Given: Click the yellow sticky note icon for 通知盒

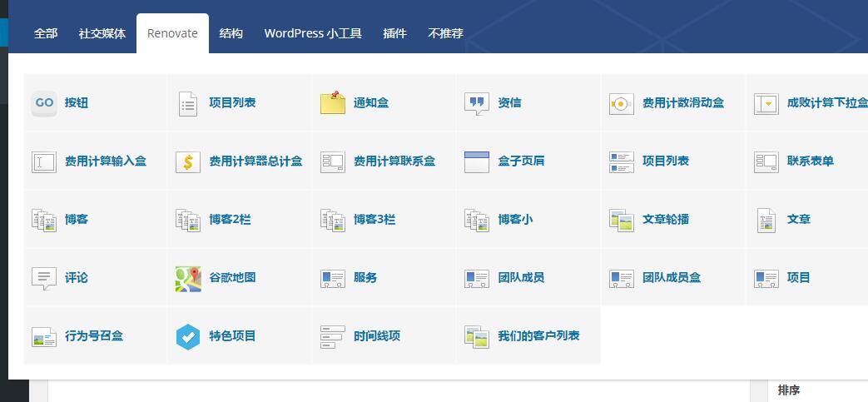Looking at the screenshot, I should tap(333, 103).
